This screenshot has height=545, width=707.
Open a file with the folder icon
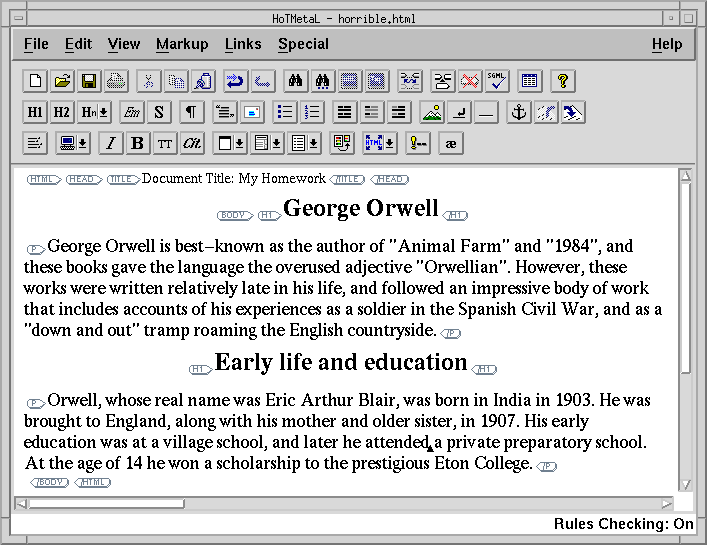point(62,81)
